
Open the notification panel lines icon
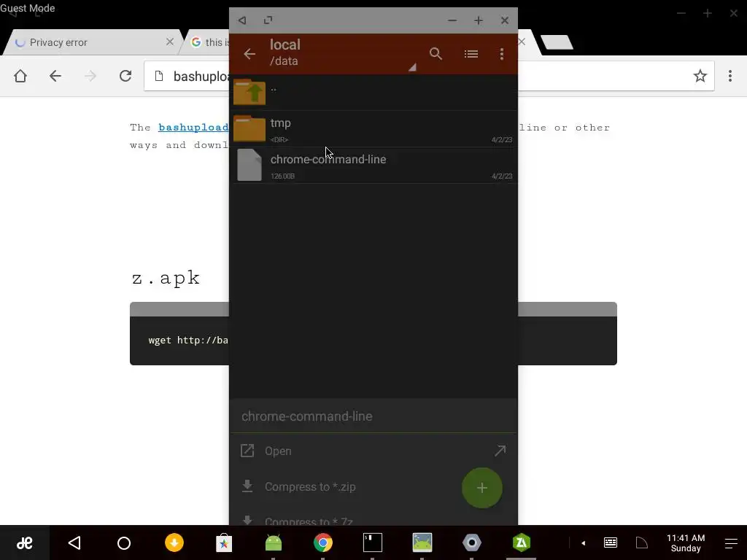coord(731,543)
